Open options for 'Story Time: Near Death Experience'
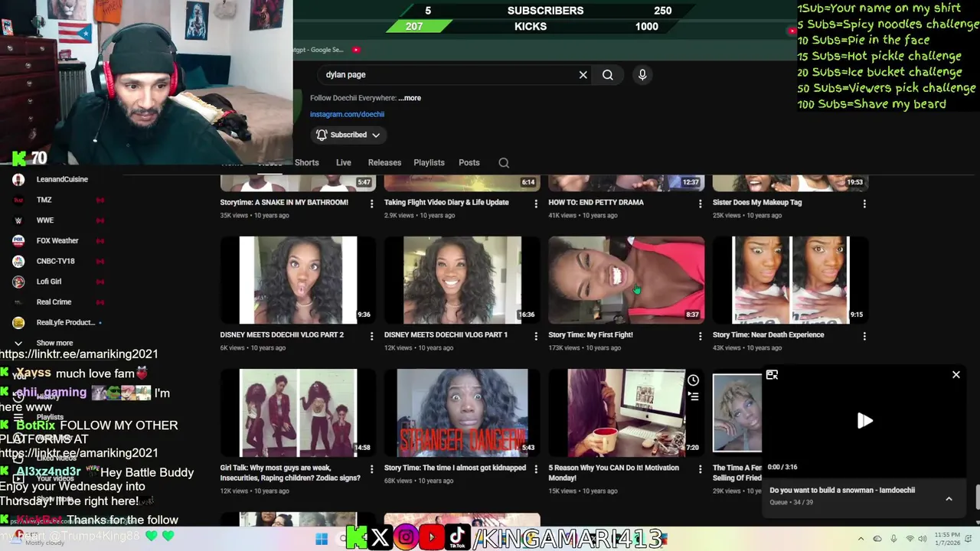Viewport: 980px width, 551px height. click(x=864, y=336)
